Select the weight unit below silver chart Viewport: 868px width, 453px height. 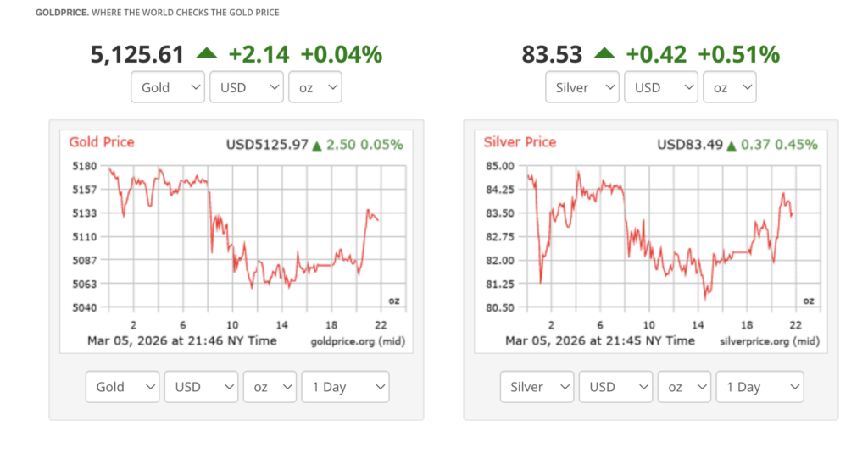click(x=684, y=387)
